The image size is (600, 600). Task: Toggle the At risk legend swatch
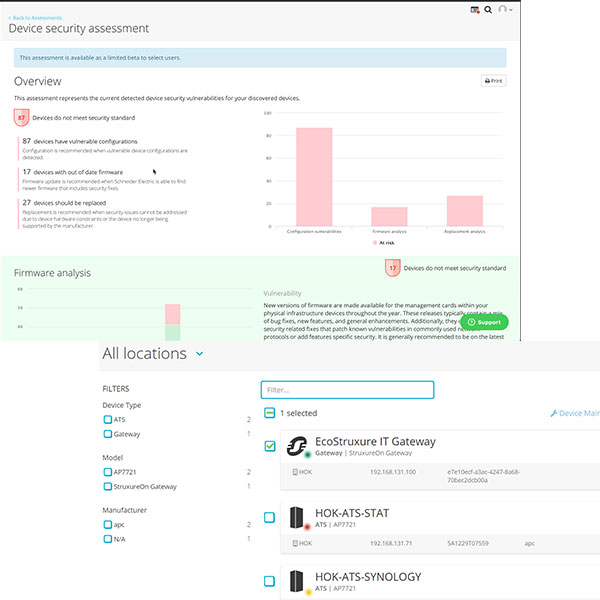375,243
